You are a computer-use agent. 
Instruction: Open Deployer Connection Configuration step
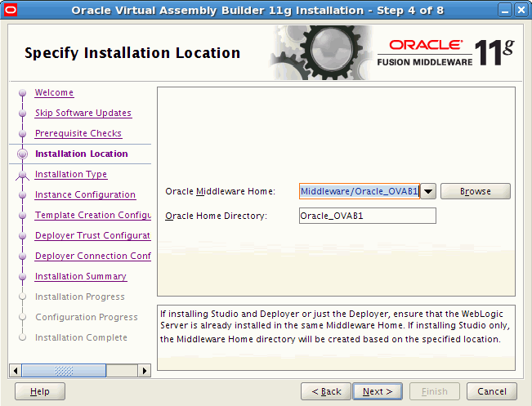tap(93, 256)
